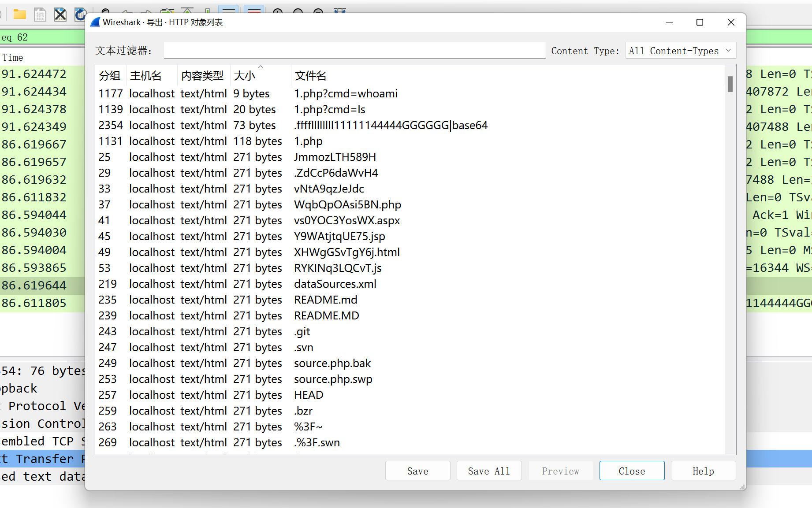The width and height of the screenshot is (812, 508).
Task: Select the .svn file row
Action: coord(410,347)
